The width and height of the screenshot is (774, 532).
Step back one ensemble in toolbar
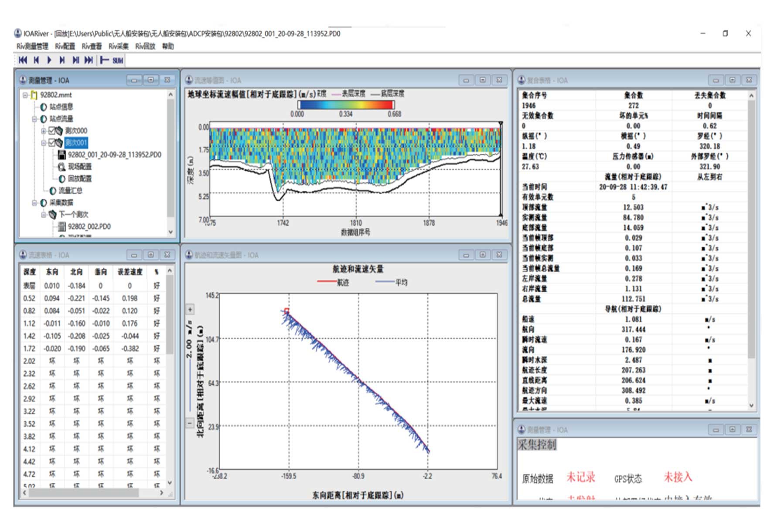[37, 60]
